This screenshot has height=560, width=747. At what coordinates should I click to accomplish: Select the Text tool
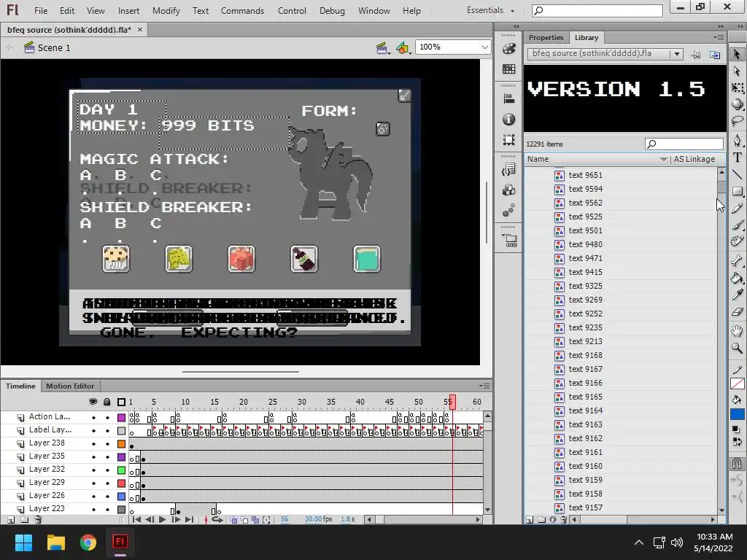(737, 157)
